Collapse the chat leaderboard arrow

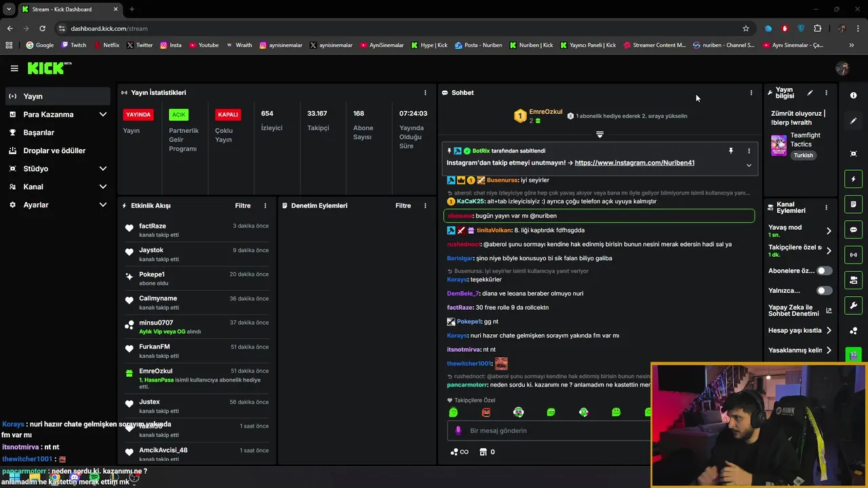click(x=599, y=135)
